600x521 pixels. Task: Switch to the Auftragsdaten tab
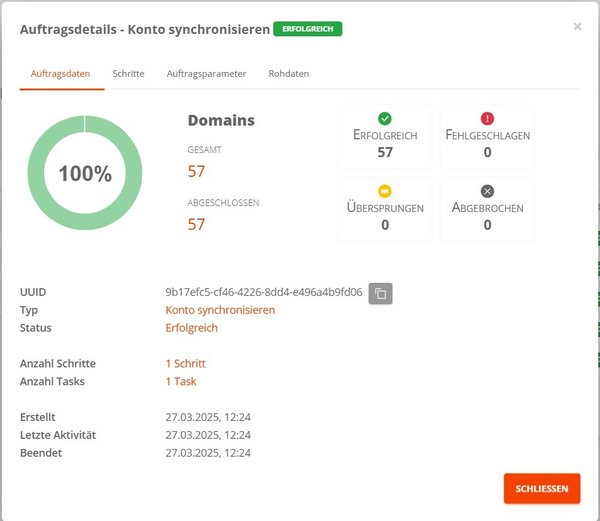(x=60, y=74)
